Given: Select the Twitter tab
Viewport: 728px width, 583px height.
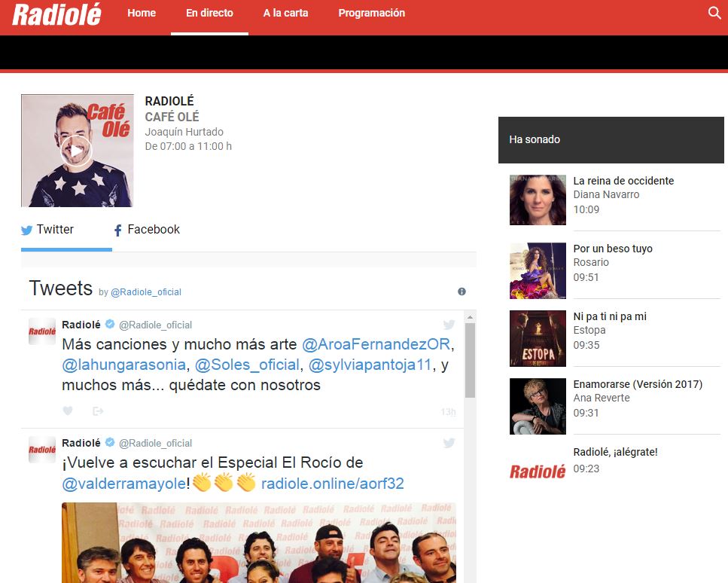Looking at the screenshot, I should click(x=48, y=230).
